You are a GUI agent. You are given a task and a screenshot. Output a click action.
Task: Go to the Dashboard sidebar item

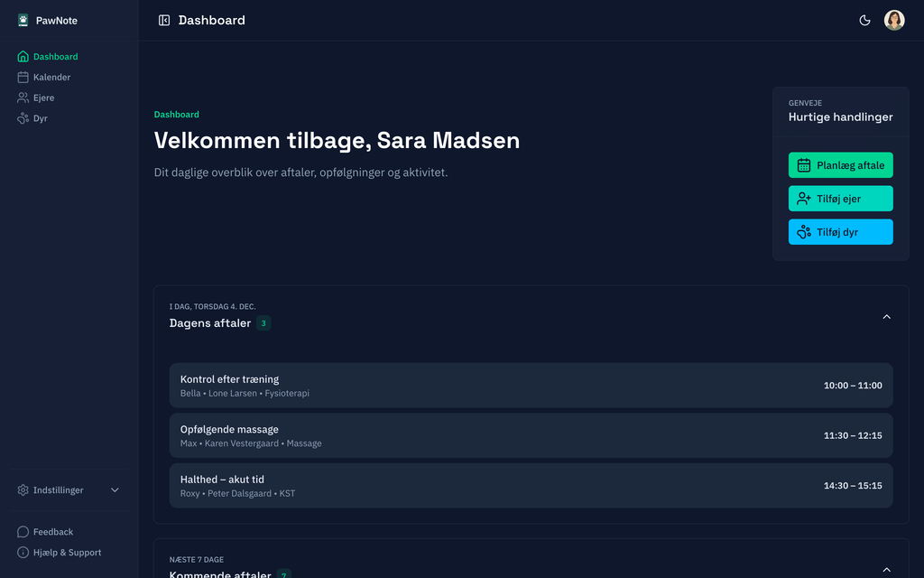tap(55, 56)
